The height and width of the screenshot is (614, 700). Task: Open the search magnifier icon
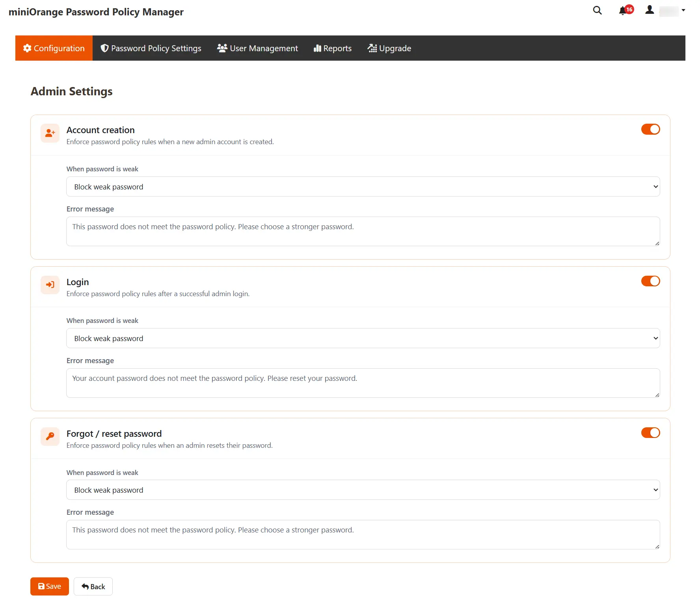click(597, 11)
